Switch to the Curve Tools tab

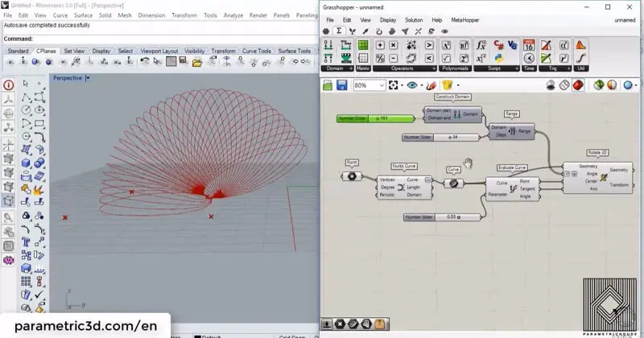pyautogui.click(x=258, y=51)
